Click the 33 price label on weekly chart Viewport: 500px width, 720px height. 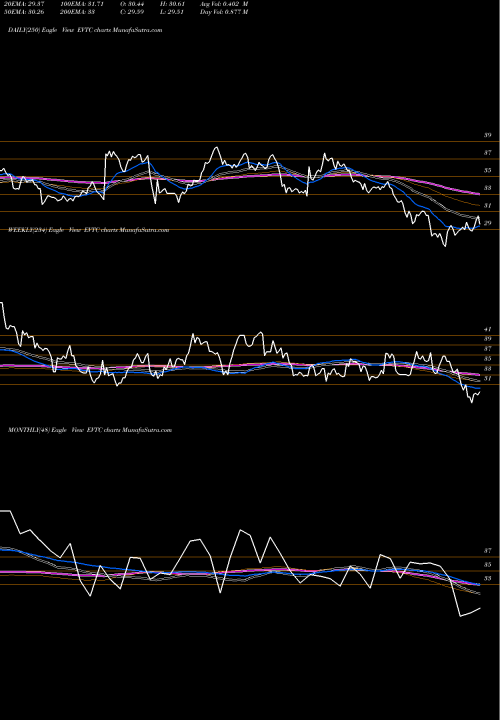(x=488, y=369)
